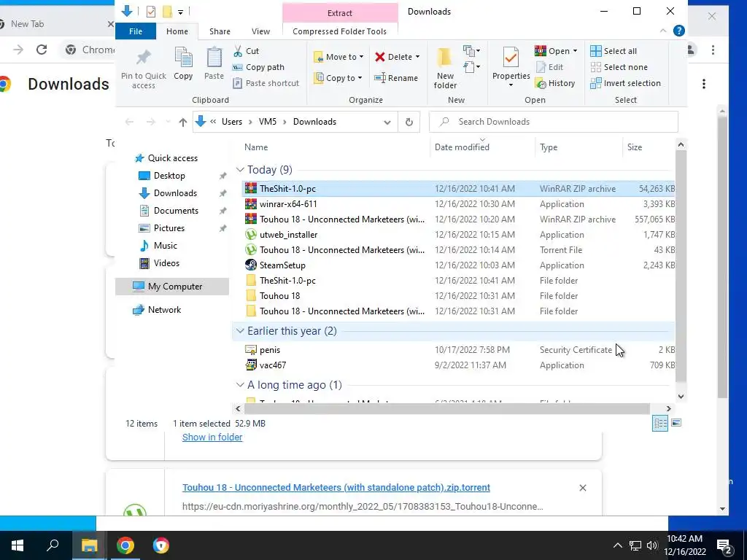
Task: Switch to details view layout icon
Action: (x=659, y=424)
